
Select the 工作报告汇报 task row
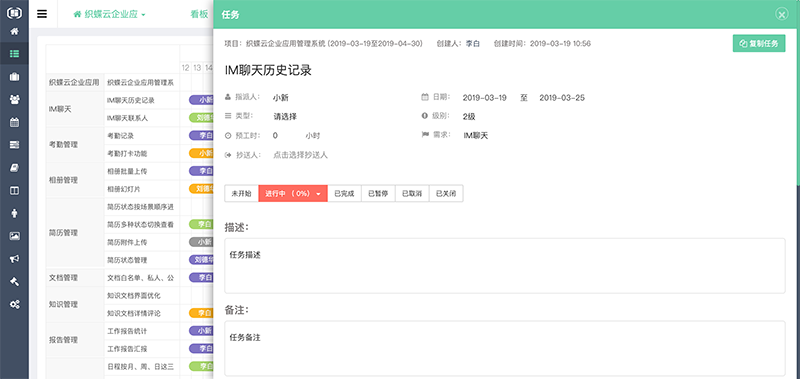127,349
